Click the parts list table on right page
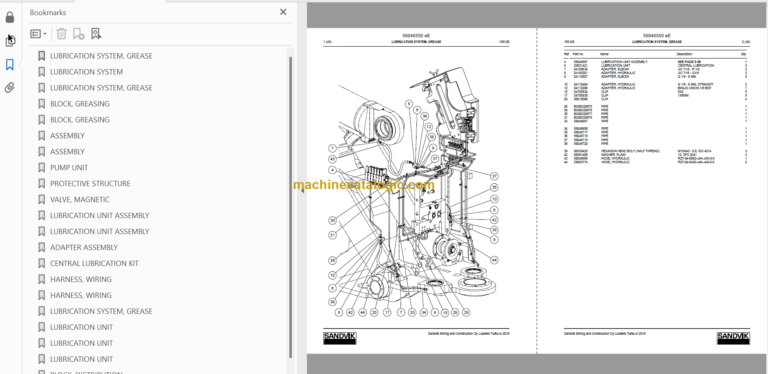Screen dimensions: 768x374 coord(656,107)
